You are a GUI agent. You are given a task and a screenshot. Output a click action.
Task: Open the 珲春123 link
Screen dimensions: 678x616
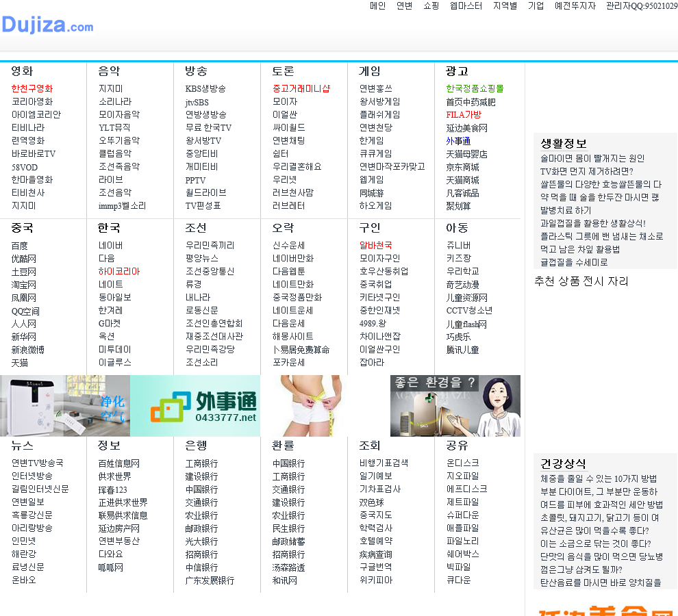113,490
